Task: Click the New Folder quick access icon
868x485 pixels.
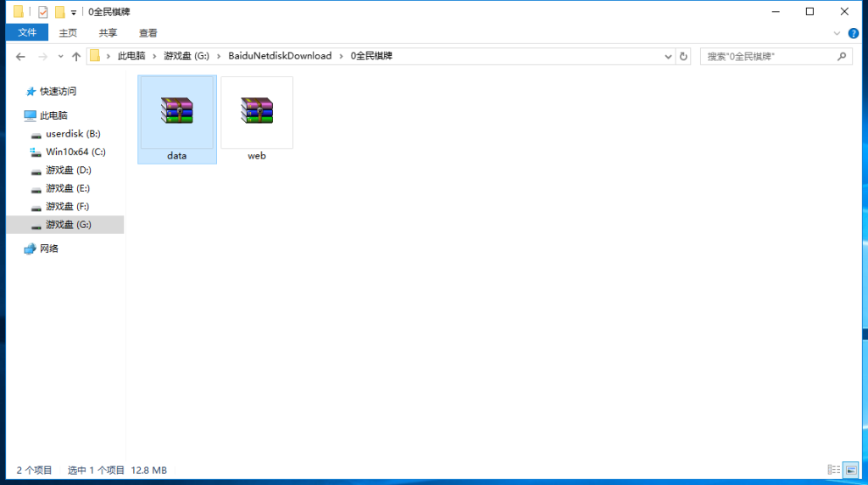Action: coord(60,12)
